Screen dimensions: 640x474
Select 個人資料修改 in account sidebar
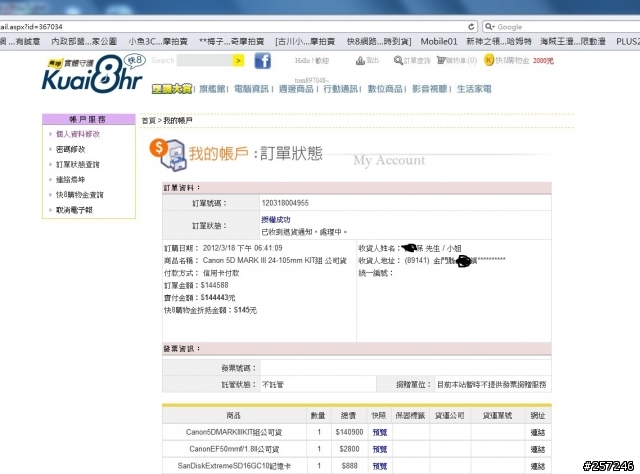[x=78, y=134]
